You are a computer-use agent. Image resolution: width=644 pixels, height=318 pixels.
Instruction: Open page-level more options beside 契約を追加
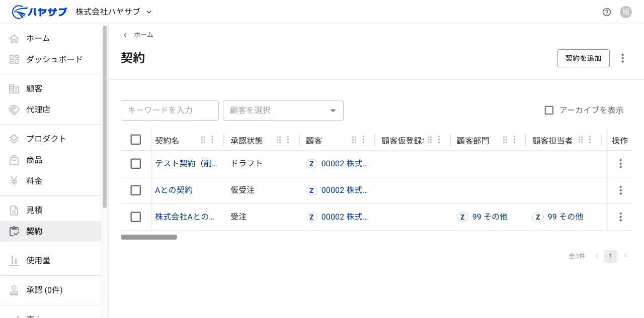(x=623, y=58)
